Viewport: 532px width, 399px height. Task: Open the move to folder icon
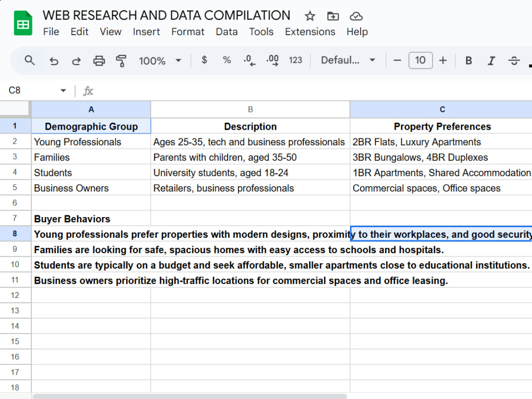333,16
